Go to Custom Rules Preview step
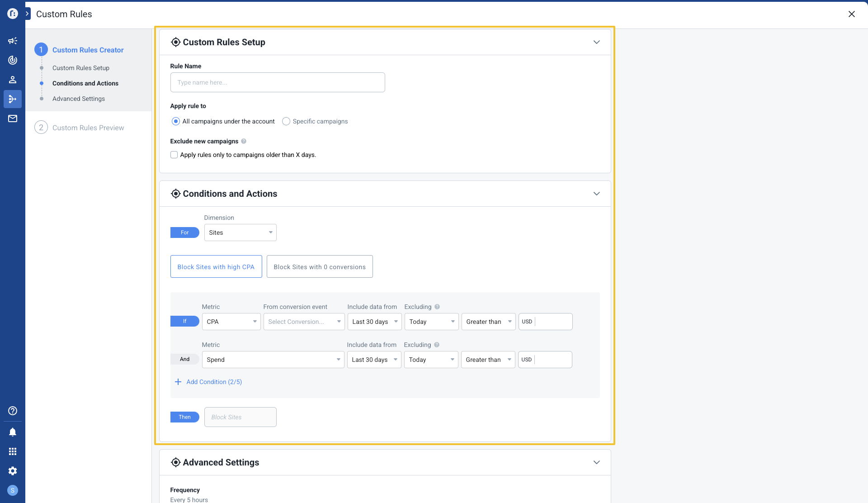This screenshot has width=868, height=503. (x=88, y=128)
